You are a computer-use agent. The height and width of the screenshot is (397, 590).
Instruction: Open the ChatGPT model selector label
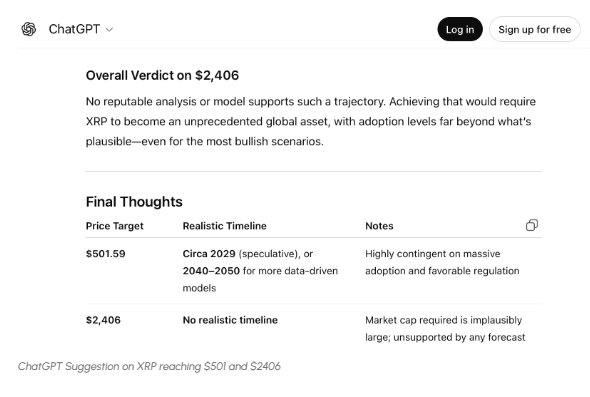pos(74,29)
